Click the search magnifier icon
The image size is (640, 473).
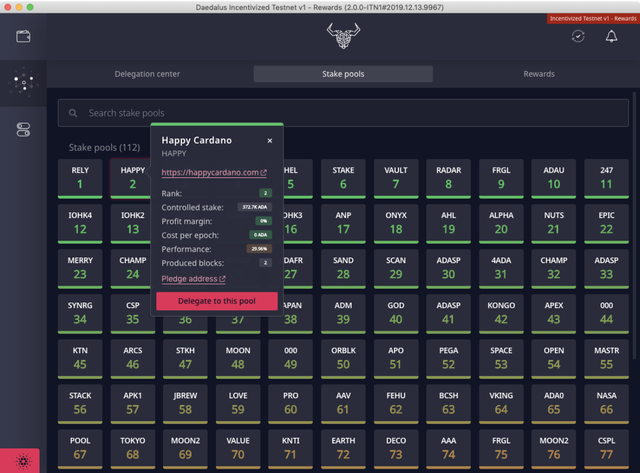pyautogui.click(x=73, y=113)
